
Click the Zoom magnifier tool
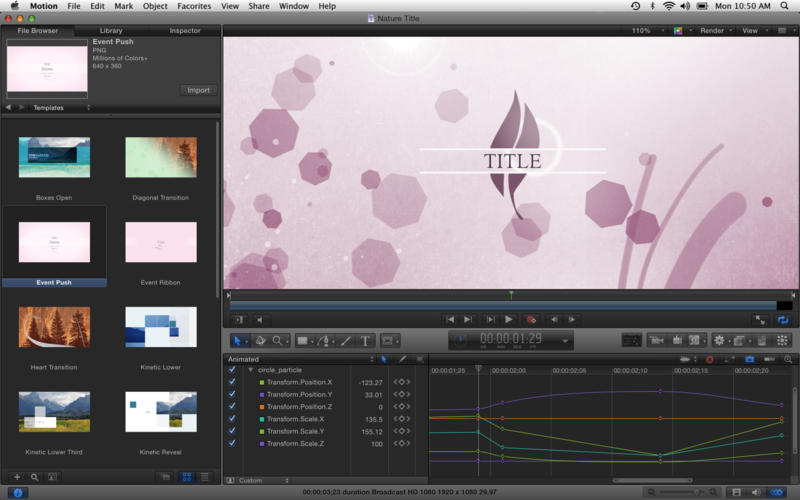coord(277,341)
